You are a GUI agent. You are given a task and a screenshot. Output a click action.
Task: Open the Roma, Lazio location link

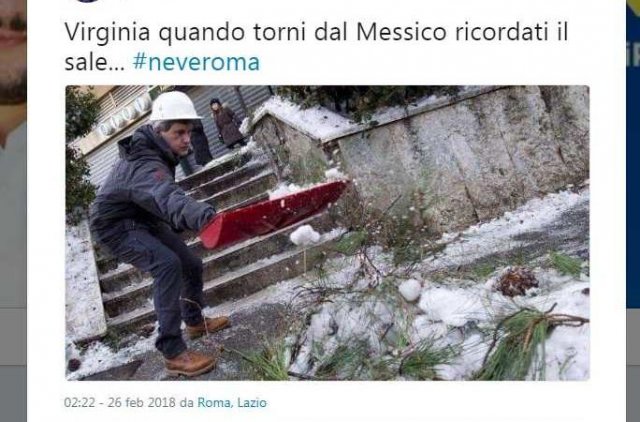coord(232,403)
